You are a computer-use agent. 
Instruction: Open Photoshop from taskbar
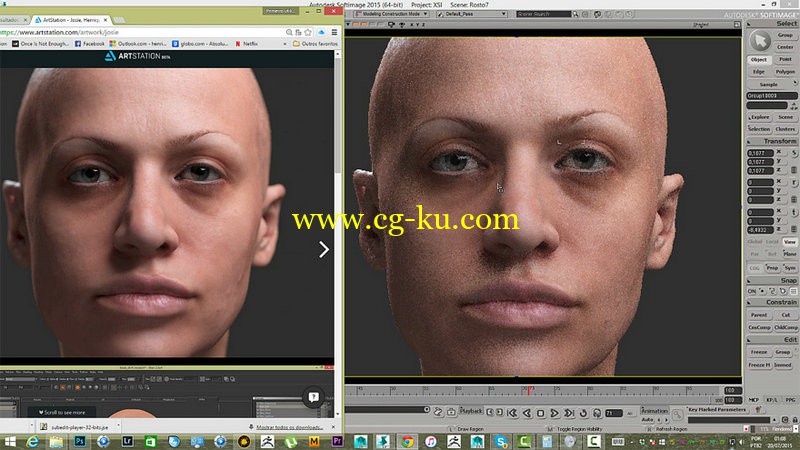click(80, 441)
